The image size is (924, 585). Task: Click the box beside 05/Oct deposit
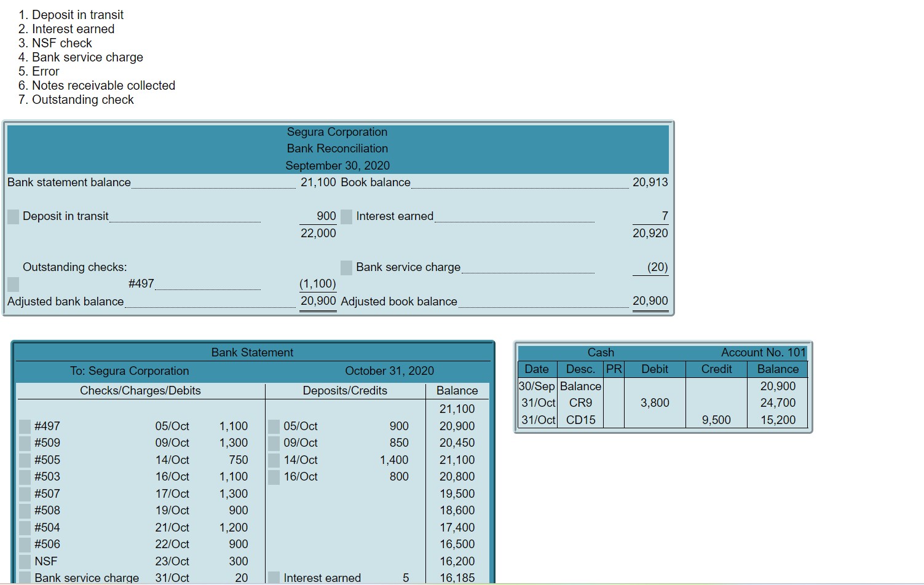pyautogui.click(x=274, y=426)
